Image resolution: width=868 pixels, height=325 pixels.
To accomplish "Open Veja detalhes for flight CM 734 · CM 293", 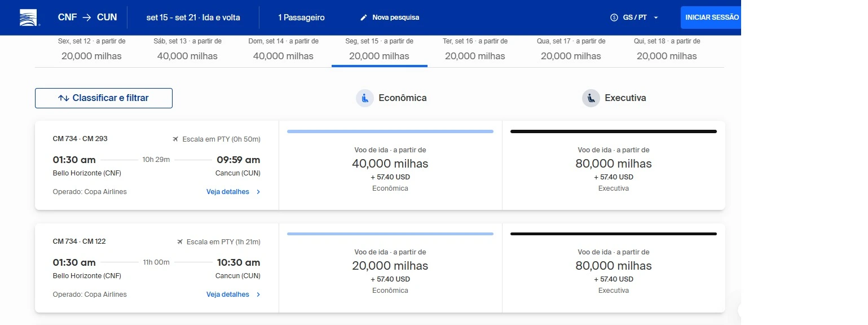I will click(228, 192).
